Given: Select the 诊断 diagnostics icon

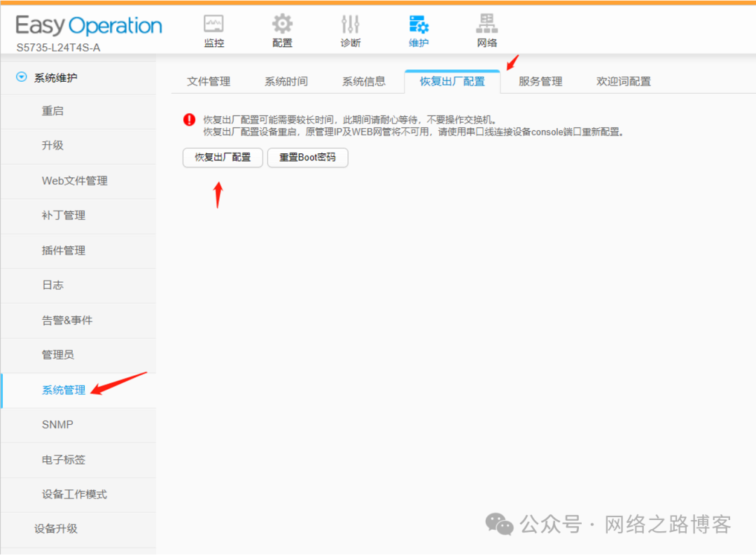Looking at the screenshot, I should (x=350, y=29).
